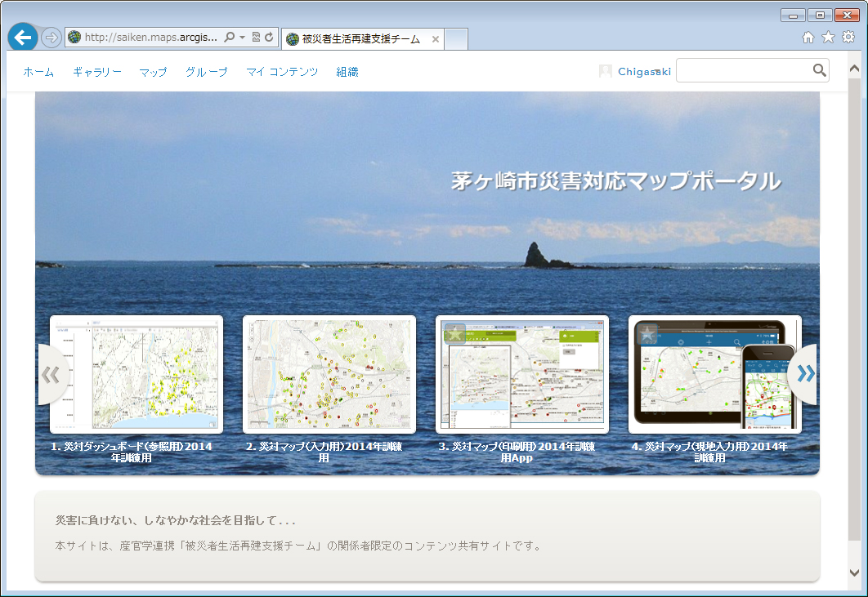Click the browser Forward arrow button
The width and height of the screenshot is (868, 597).
[51, 38]
